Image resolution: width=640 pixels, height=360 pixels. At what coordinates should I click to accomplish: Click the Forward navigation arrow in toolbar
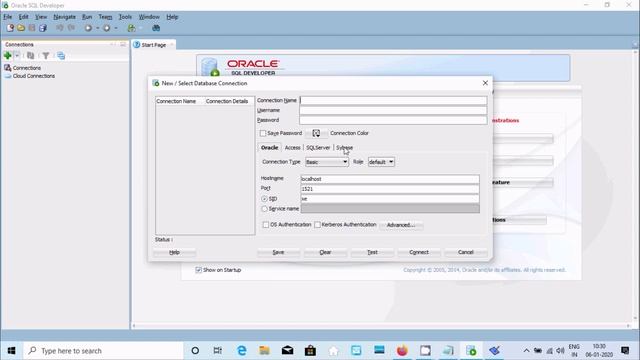coord(107,28)
